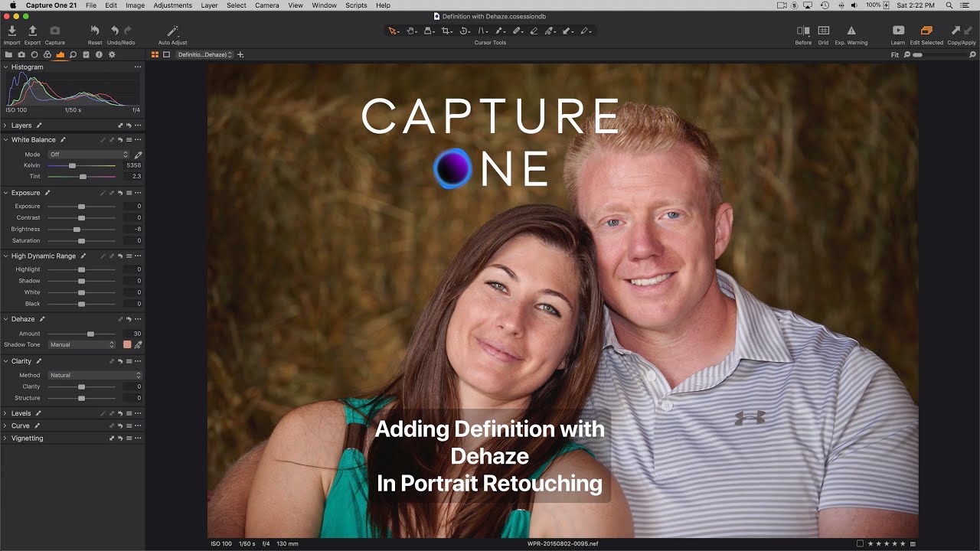Select the Keystone cursor tool

point(482,31)
